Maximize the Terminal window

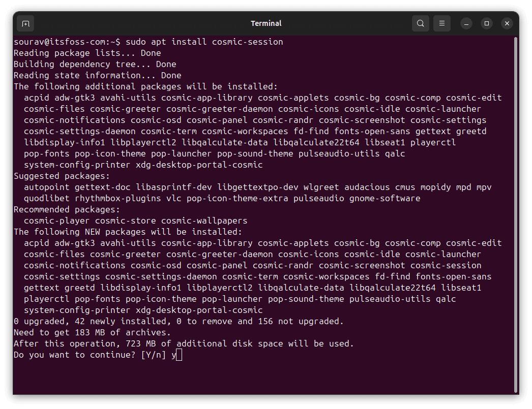click(487, 23)
